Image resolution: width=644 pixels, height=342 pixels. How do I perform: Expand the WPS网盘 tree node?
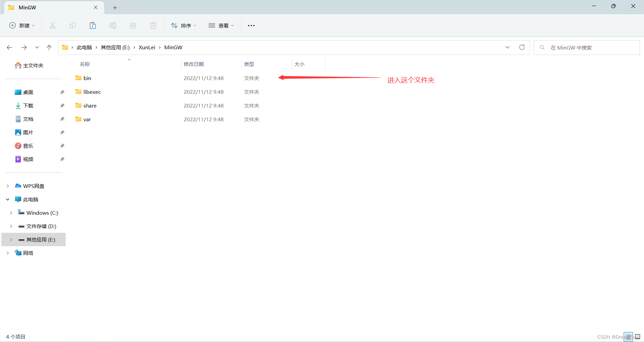tap(8, 186)
